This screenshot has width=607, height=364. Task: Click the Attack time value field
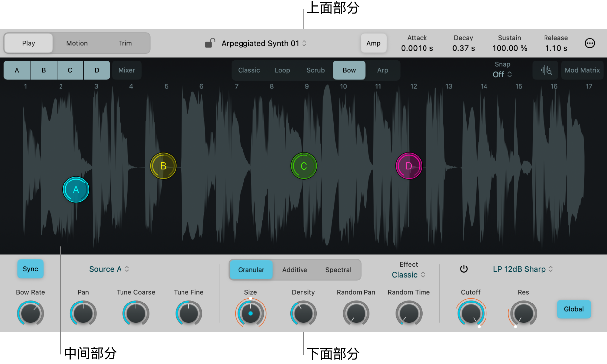(417, 48)
